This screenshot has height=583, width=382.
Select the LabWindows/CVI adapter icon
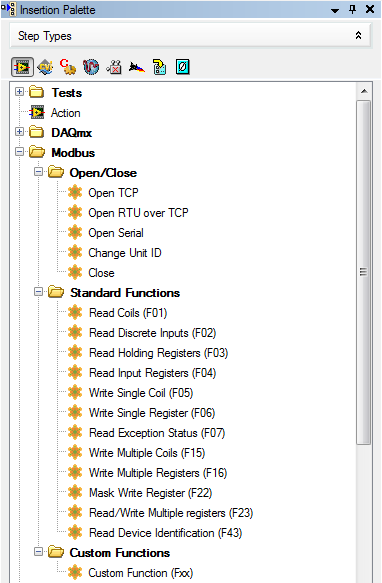[45, 67]
